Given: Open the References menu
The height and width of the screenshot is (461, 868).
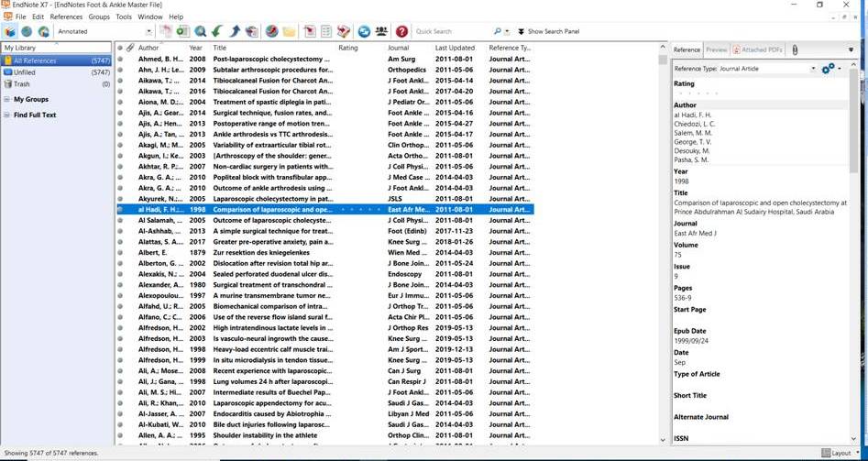Looking at the screenshot, I should click(x=66, y=17).
